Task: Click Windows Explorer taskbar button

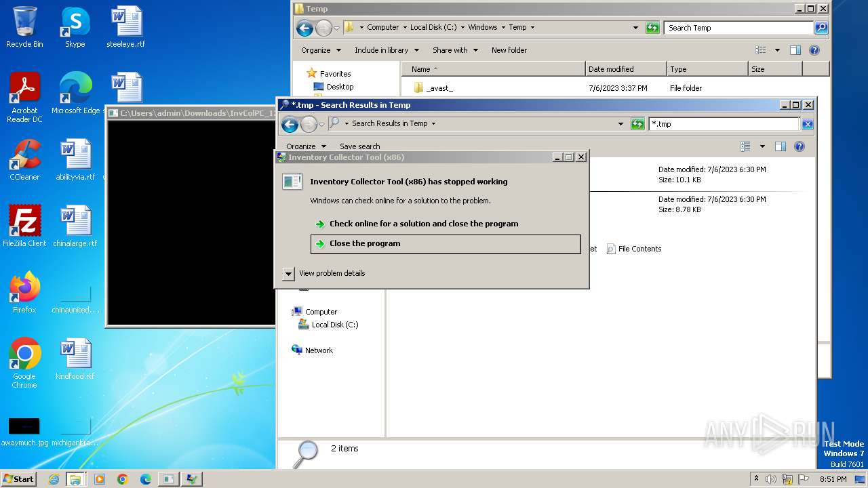Action: point(75,479)
